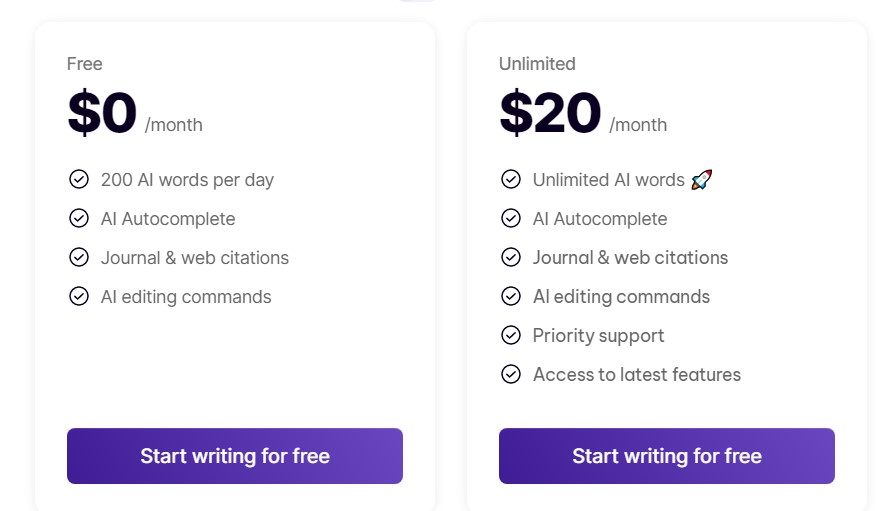Screen dimensions: 885x511
Task: Start writing for free on Free plan
Action: [x=235, y=456]
